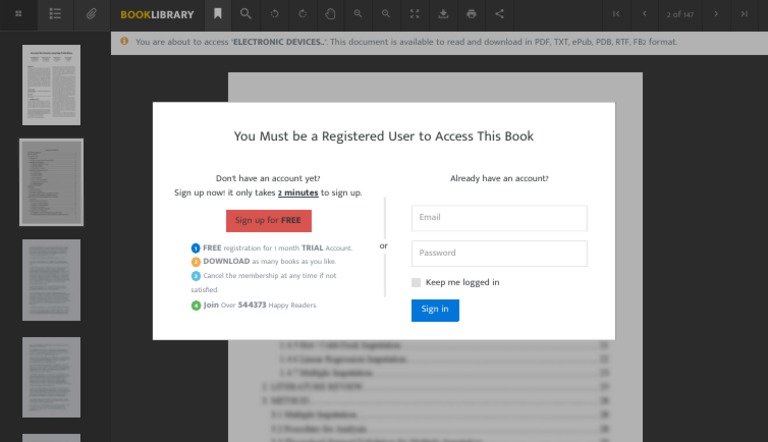Viewport: 768px width, 442px height.
Task: Click the page number field '2 of 147'
Action: coord(680,15)
